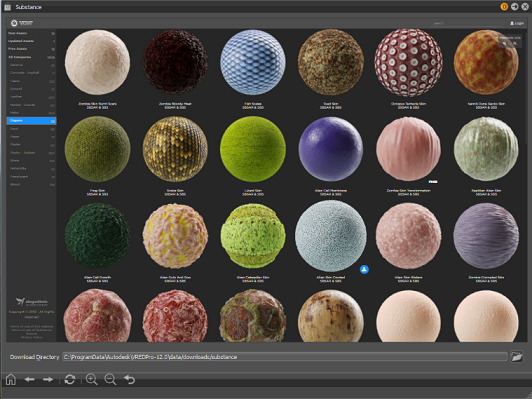The image size is (532, 399).
Task: Go to the home page
Action: [11, 379]
